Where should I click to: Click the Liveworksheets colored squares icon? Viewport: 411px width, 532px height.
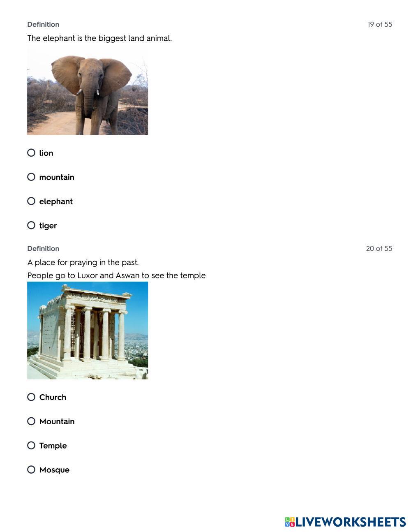(x=290, y=522)
